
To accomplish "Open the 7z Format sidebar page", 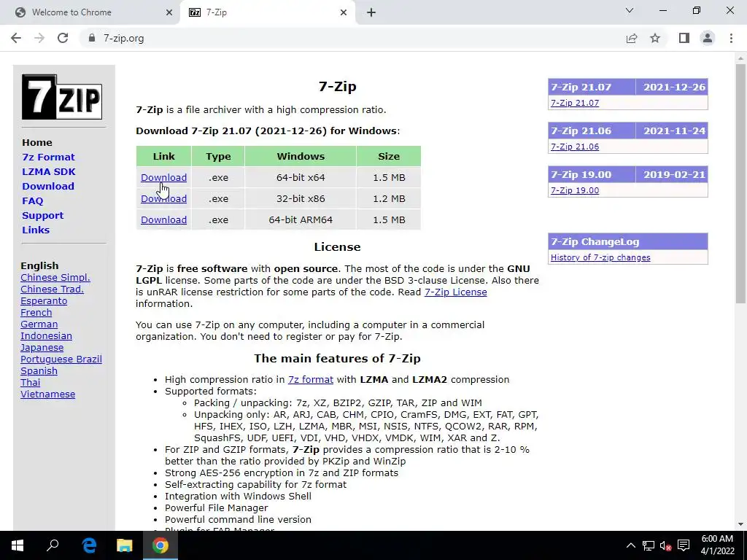I will click(x=48, y=157).
